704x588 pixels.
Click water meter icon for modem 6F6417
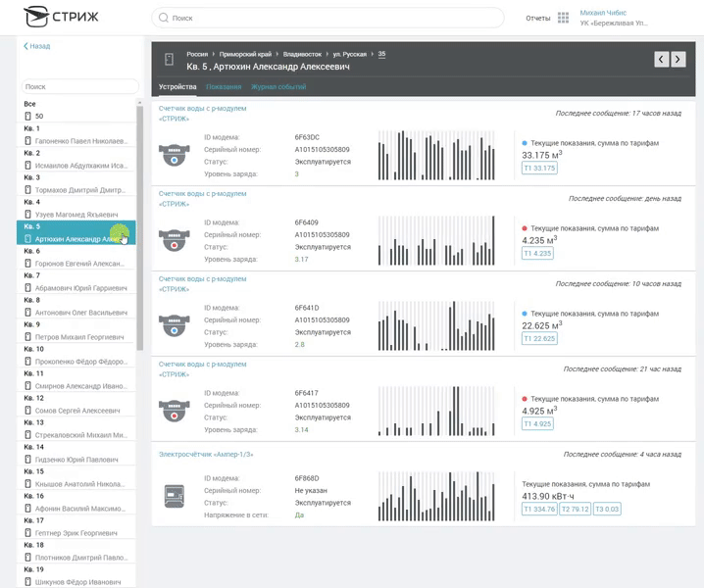[175, 411]
